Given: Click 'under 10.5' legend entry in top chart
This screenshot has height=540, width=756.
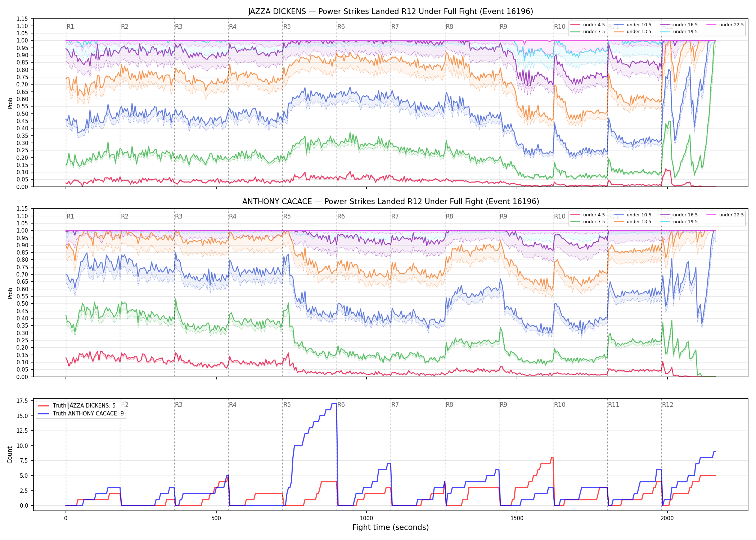Looking at the screenshot, I should click(x=633, y=25).
